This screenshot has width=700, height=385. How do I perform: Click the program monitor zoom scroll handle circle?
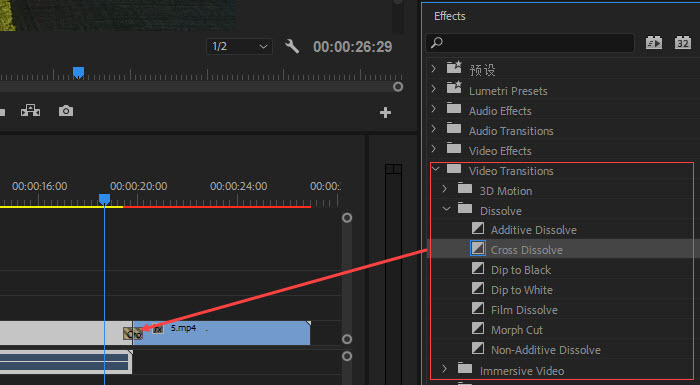(x=398, y=87)
